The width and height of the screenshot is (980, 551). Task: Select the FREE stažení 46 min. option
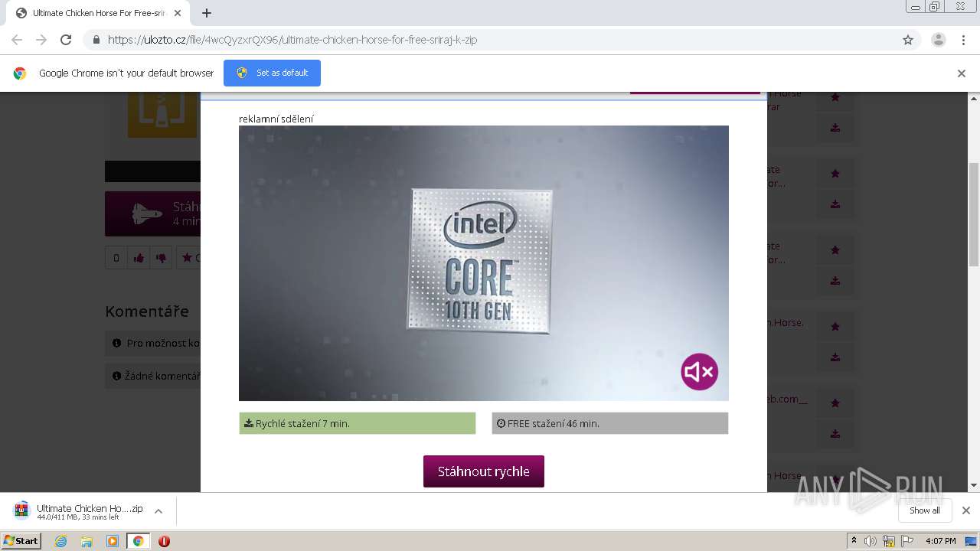pos(610,423)
